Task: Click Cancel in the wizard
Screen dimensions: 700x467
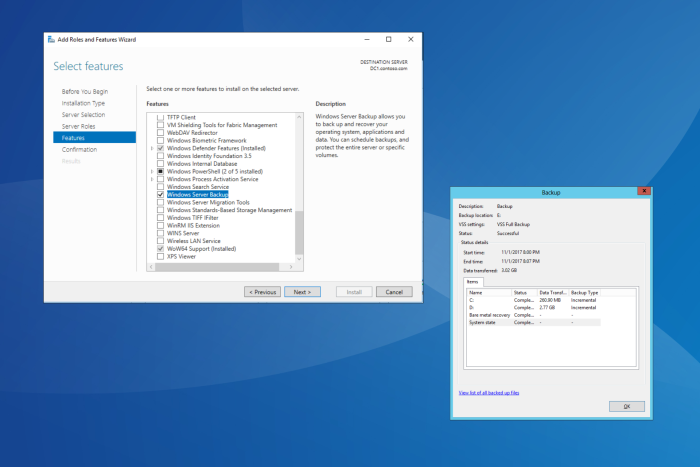Action: click(394, 292)
